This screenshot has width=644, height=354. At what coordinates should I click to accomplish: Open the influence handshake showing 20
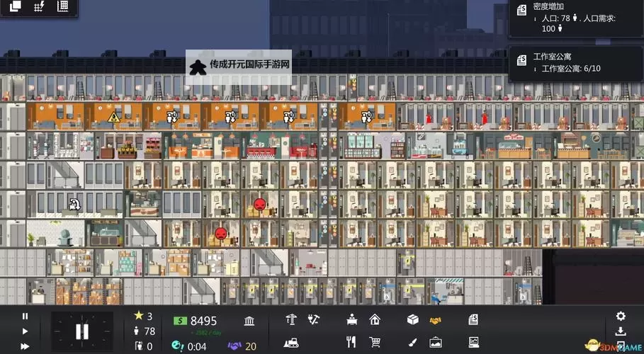(242, 346)
